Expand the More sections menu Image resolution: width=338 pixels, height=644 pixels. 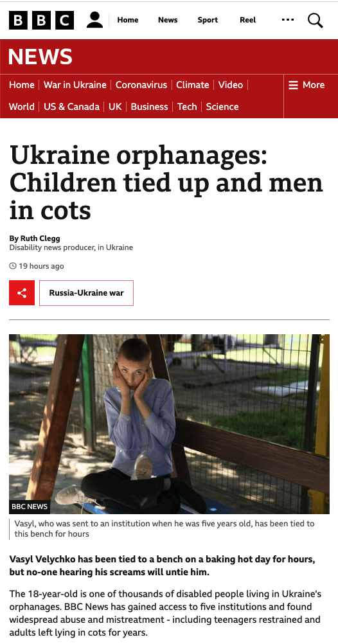point(307,85)
